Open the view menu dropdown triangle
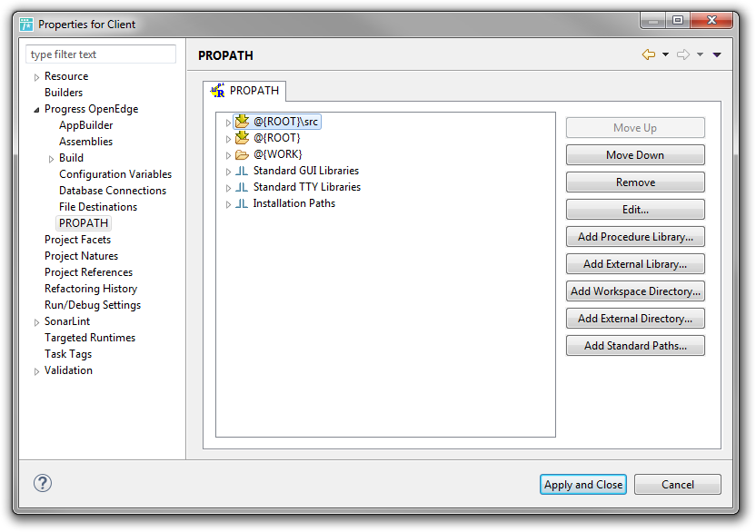The width and height of the screenshot is (756, 532). click(717, 54)
